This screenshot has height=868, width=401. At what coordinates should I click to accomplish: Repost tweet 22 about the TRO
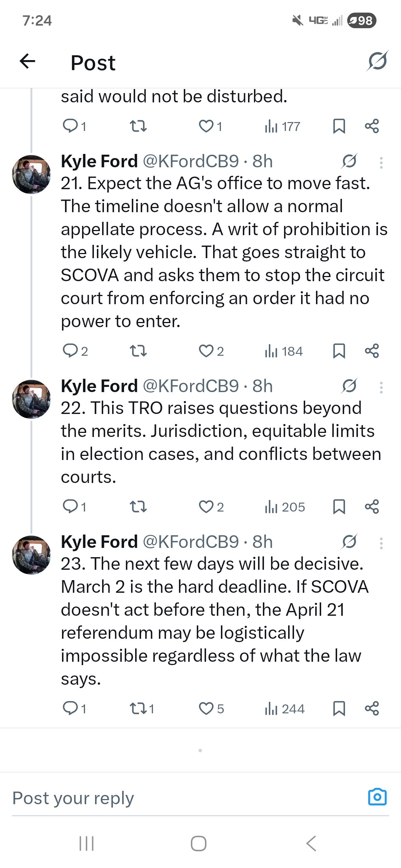138,506
